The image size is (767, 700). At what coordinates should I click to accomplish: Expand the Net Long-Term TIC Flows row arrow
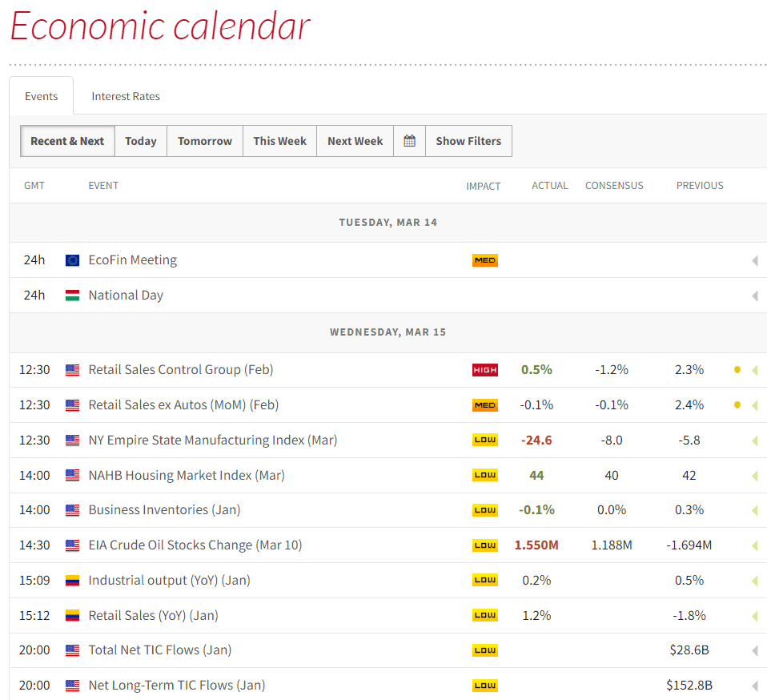click(755, 686)
